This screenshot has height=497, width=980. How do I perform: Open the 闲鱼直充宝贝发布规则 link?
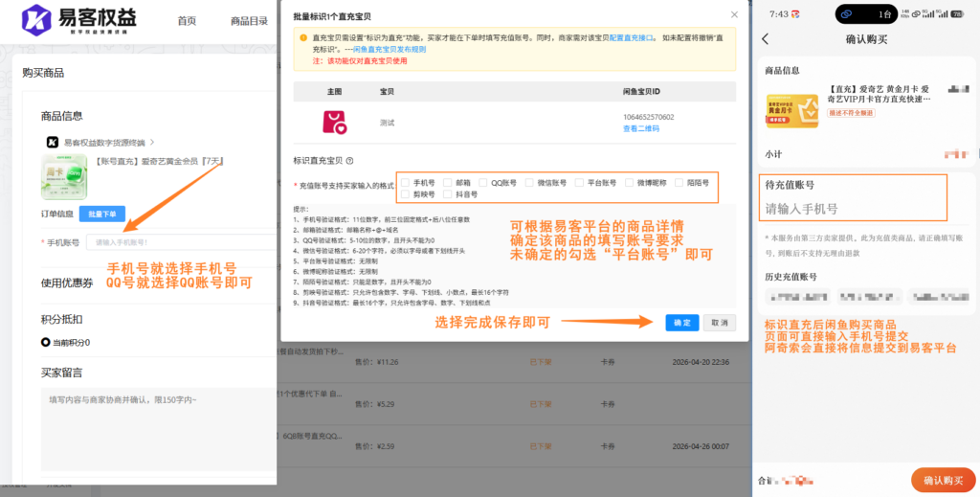tap(390, 49)
